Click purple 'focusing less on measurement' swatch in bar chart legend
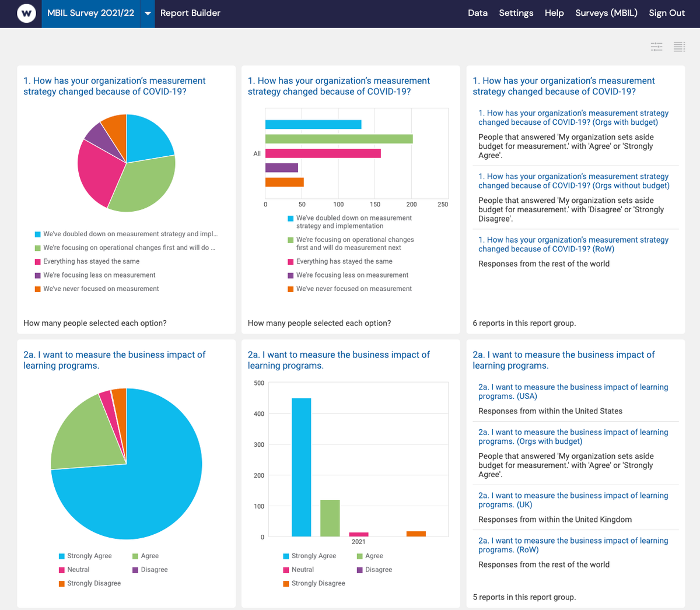 point(290,275)
